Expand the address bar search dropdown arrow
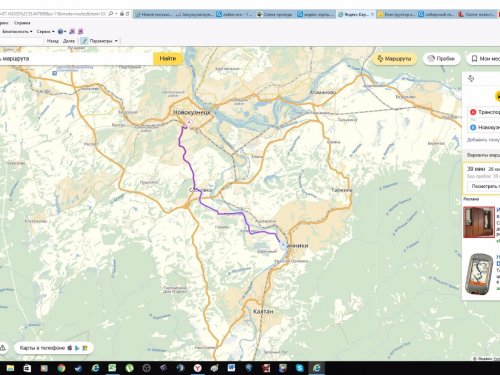Viewport: 500px width, 375px height. pos(116,14)
